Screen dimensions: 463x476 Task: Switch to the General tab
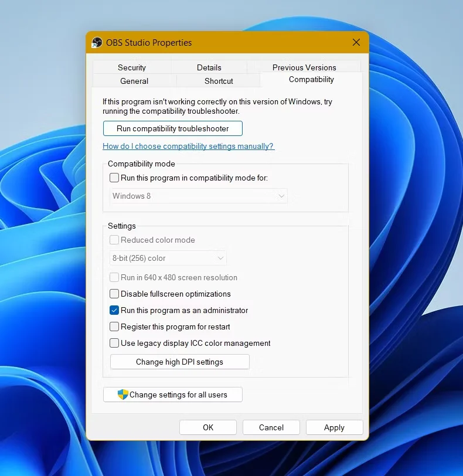[134, 81]
